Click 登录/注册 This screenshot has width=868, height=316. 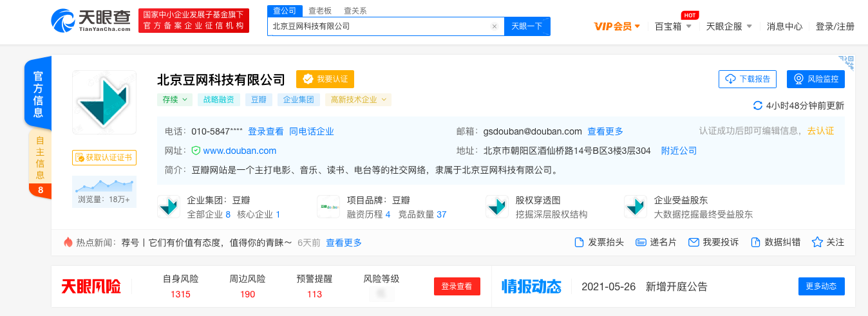pyautogui.click(x=835, y=26)
